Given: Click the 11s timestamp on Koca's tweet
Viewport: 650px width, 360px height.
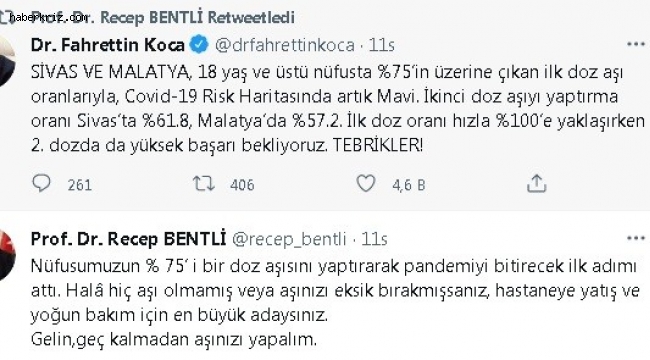Looking at the screenshot, I should [x=381, y=45].
